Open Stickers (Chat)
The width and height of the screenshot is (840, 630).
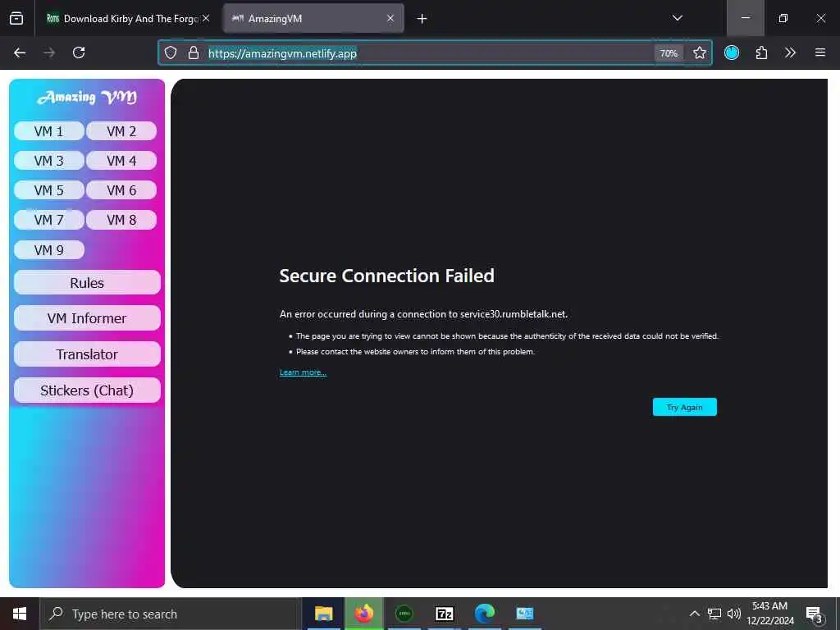coord(87,390)
